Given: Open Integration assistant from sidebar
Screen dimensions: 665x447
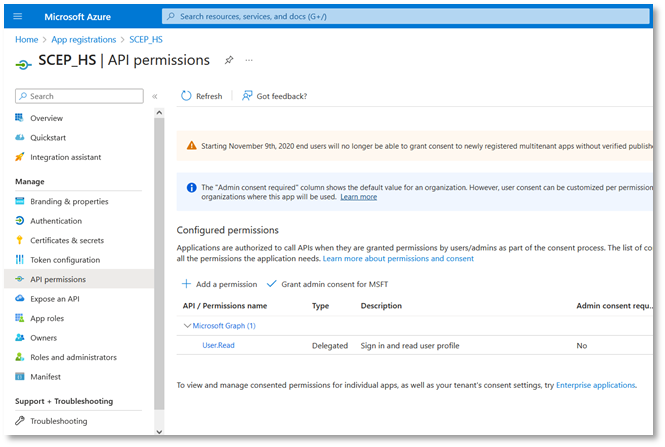Looking at the screenshot, I should tap(65, 157).
